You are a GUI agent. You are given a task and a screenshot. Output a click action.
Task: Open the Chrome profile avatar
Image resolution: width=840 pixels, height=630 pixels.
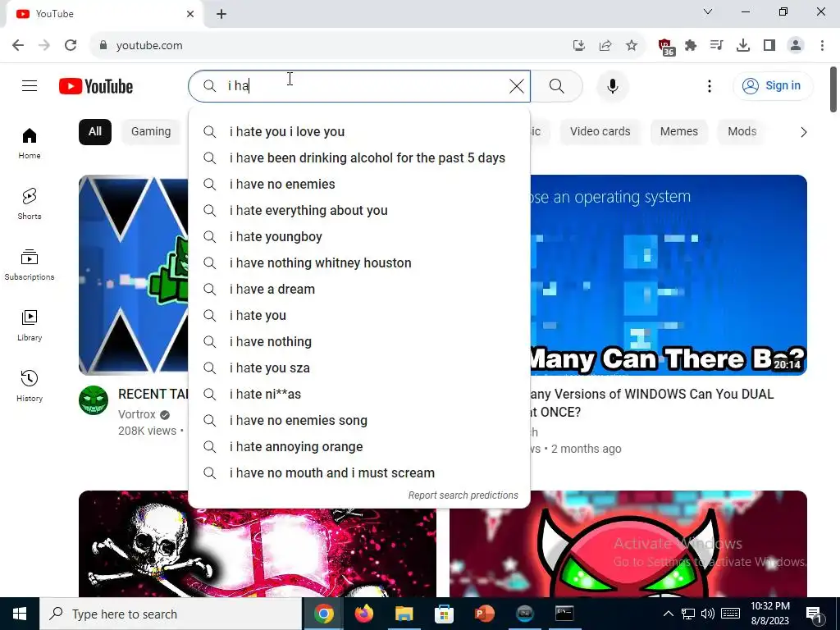point(796,46)
